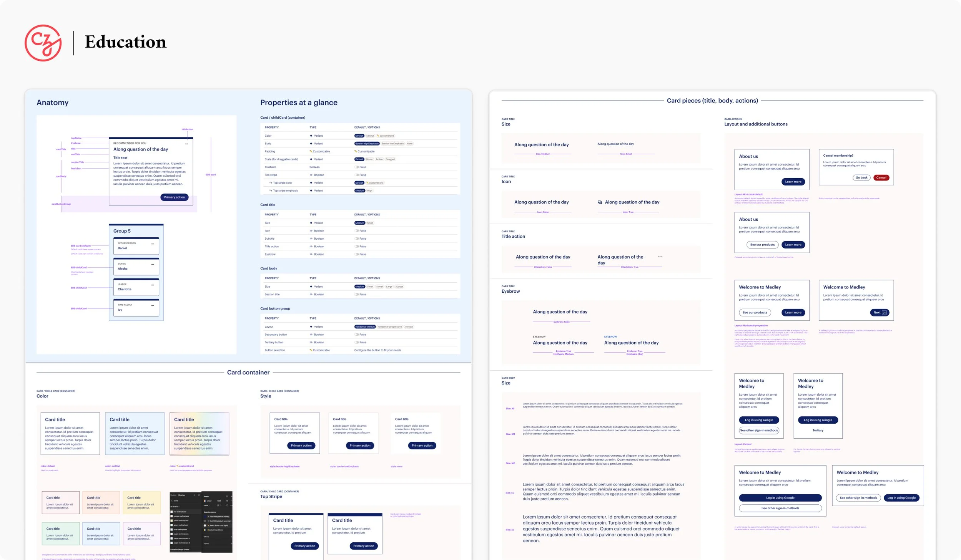The width and height of the screenshot is (961, 560).
Task: Click ellipsis menu on Recommended For You card
Action: (186, 144)
